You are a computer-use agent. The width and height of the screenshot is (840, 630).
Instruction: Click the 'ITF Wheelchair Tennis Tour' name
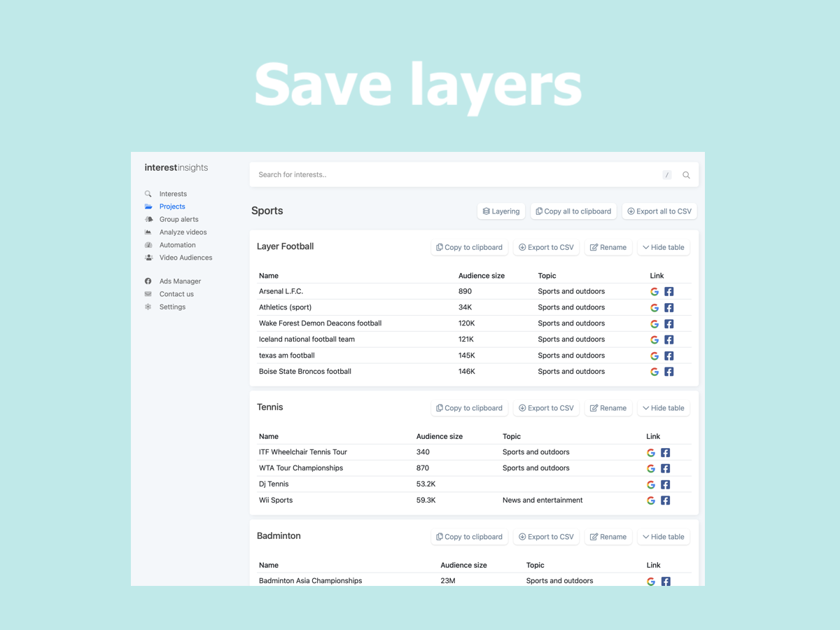tap(303, 451)
